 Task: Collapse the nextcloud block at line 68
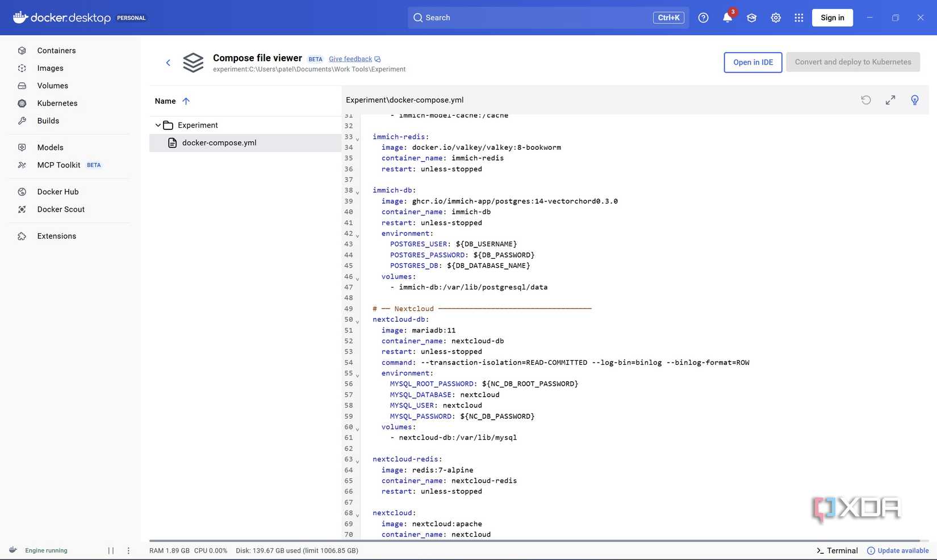357,515
